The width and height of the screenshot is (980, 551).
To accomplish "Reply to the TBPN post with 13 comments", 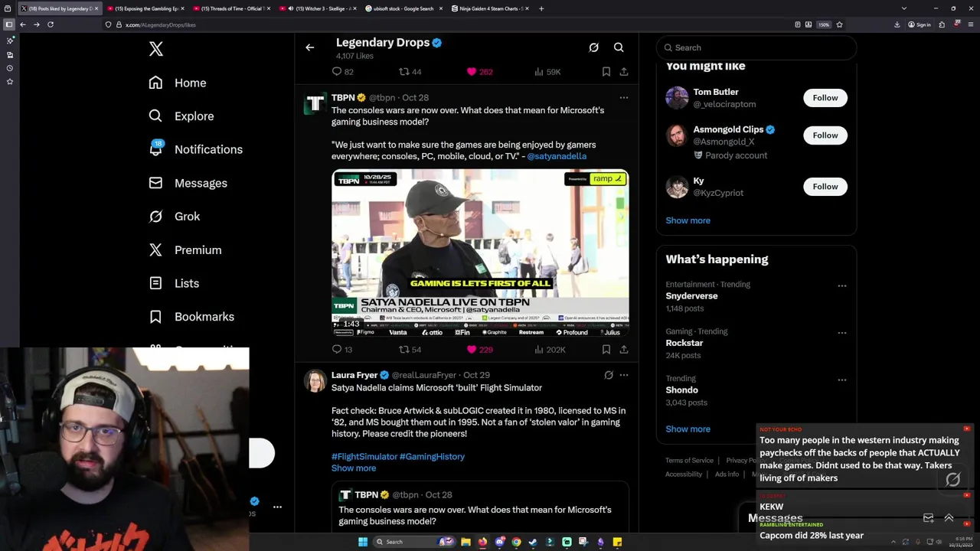I will tap(342, 349).
